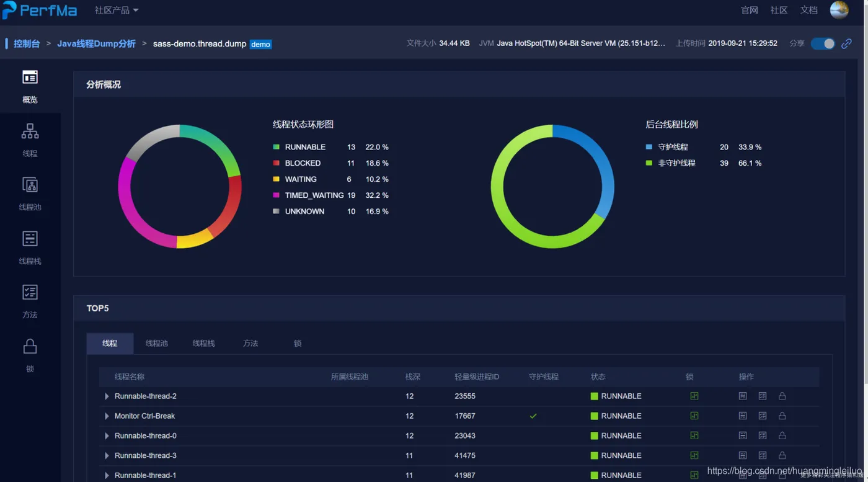Turn off the 分享 share switch

pos(823,43)
